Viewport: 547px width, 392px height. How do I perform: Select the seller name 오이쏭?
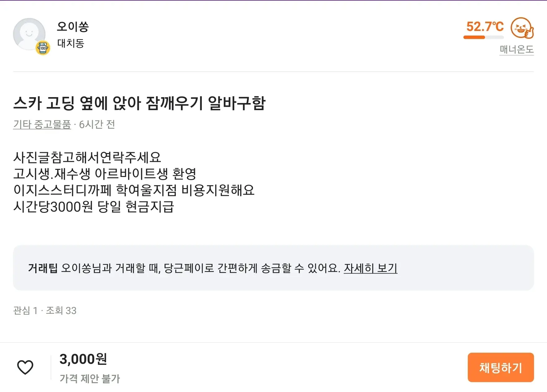(73, 27)
